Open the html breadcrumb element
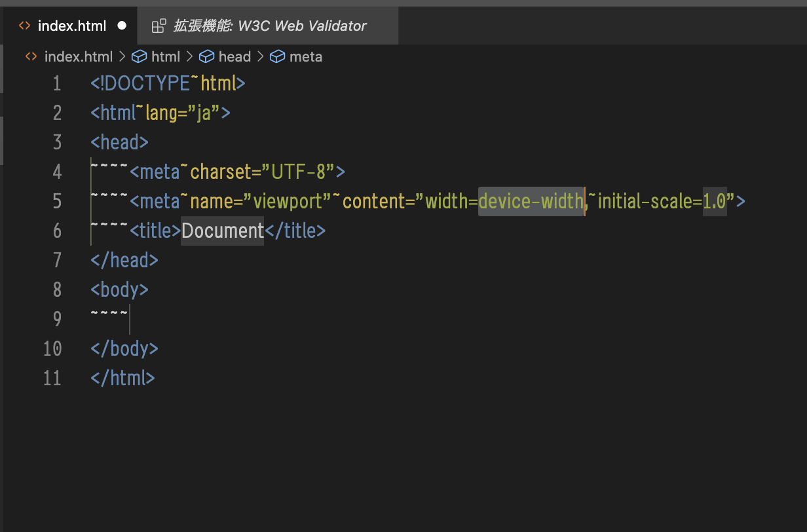The height and width of the screenshot is (532, 807). [165, 57]
